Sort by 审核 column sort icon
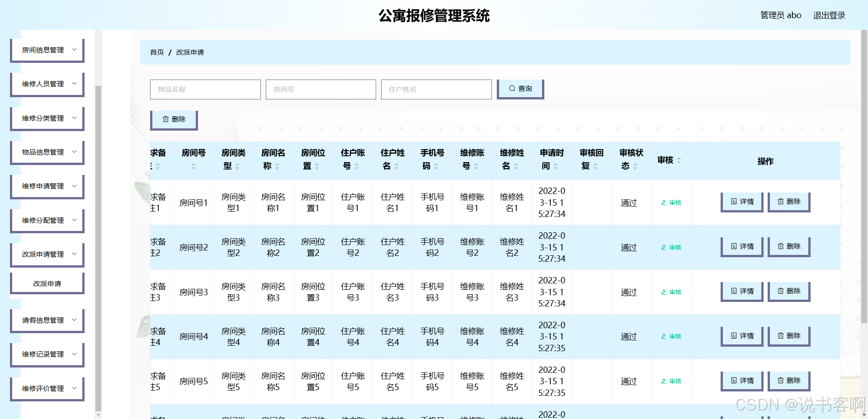Viewport: 868px width, 419px height. click(679, 160)
